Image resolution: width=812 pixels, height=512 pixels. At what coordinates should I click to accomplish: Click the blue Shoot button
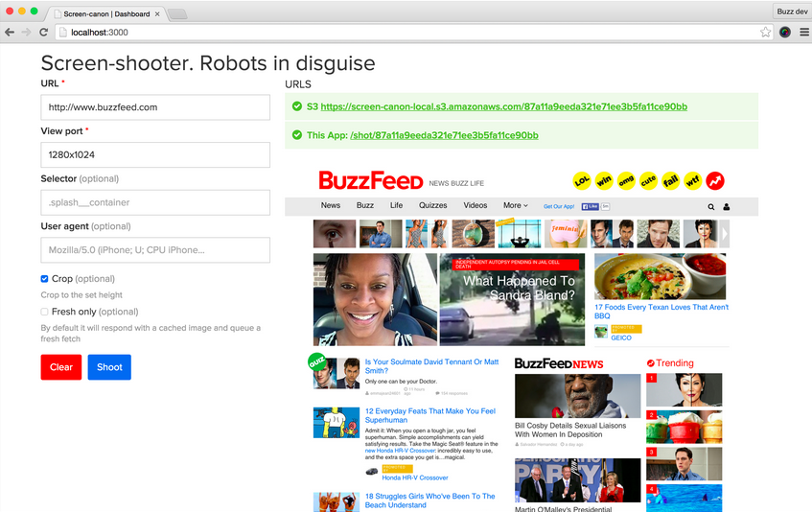(x=109, y=367)
